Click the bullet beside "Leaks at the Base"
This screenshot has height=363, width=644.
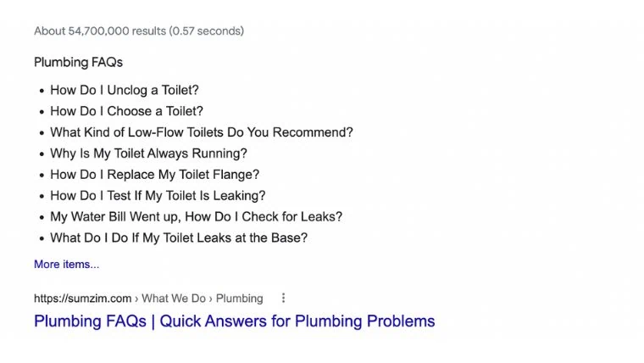41,238
